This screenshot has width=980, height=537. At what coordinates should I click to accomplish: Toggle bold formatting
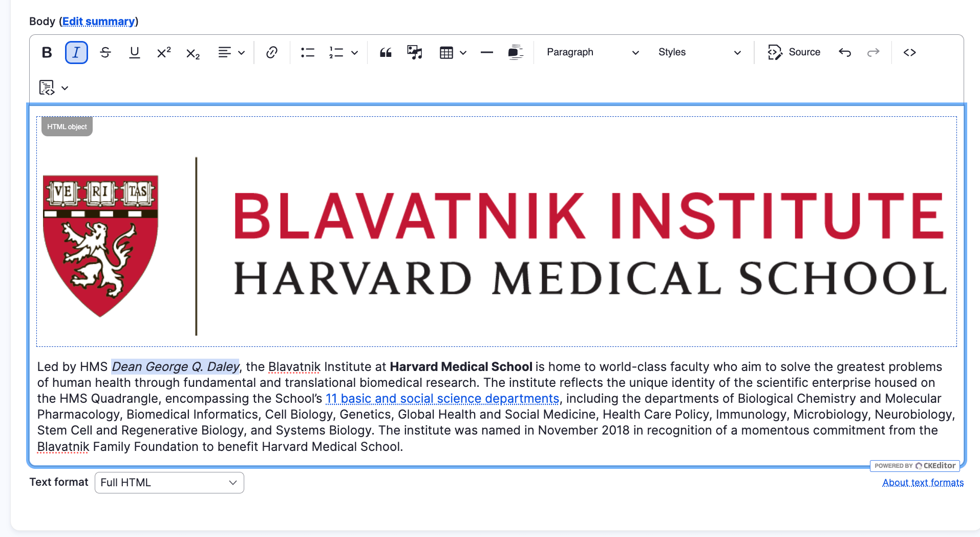(x=47, y=52)
